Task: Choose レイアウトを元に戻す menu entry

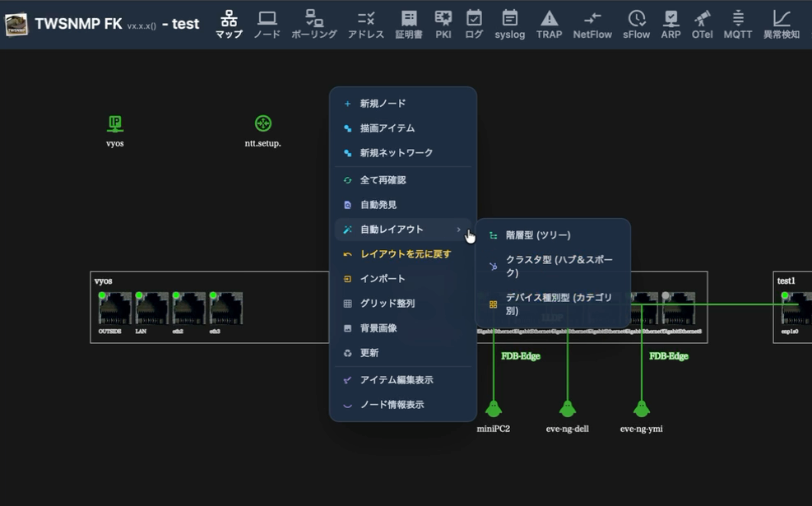Action: click(403, 254)
